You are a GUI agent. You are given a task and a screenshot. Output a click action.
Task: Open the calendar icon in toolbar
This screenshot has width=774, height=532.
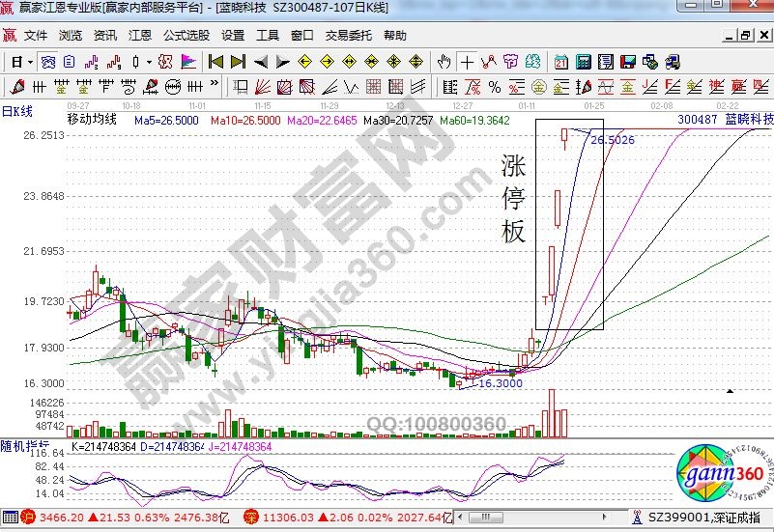pyautogui.click(x=561, y=62)
